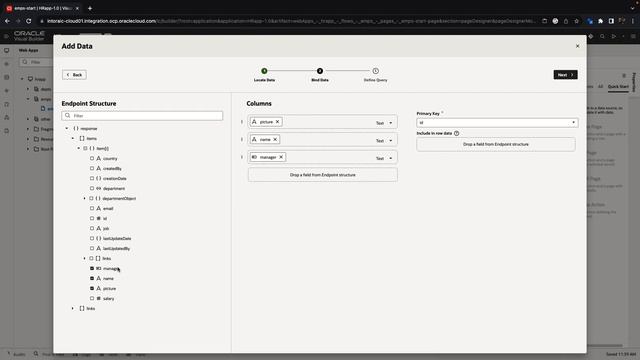This screenshot has height=360, width=640.
Task: Collapse the item[i] node
Action: (79, 149)
